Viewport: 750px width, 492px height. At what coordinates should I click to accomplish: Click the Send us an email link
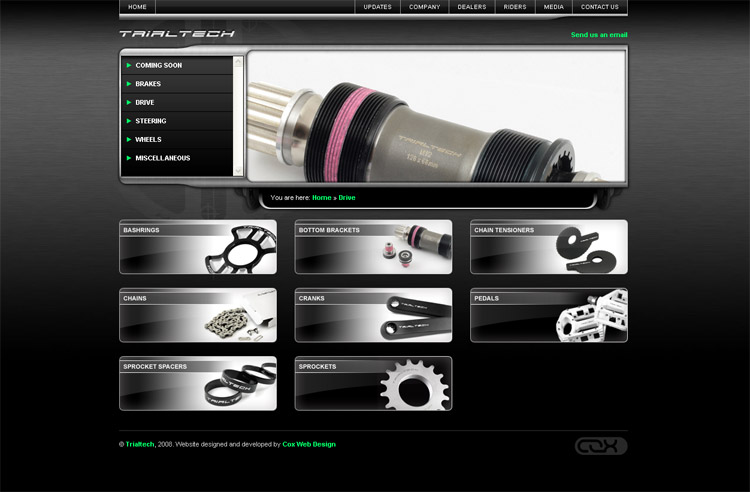coord(599,35)
